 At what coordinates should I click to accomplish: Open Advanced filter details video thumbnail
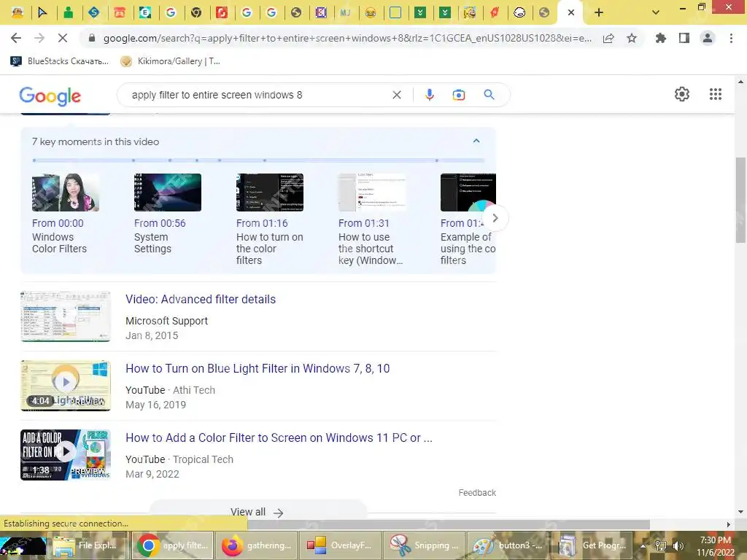65,316
